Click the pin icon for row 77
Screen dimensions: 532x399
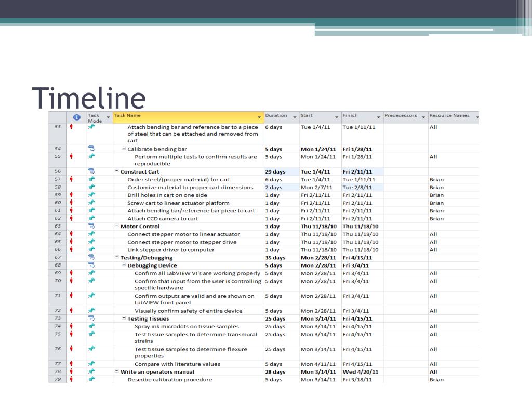91,363
